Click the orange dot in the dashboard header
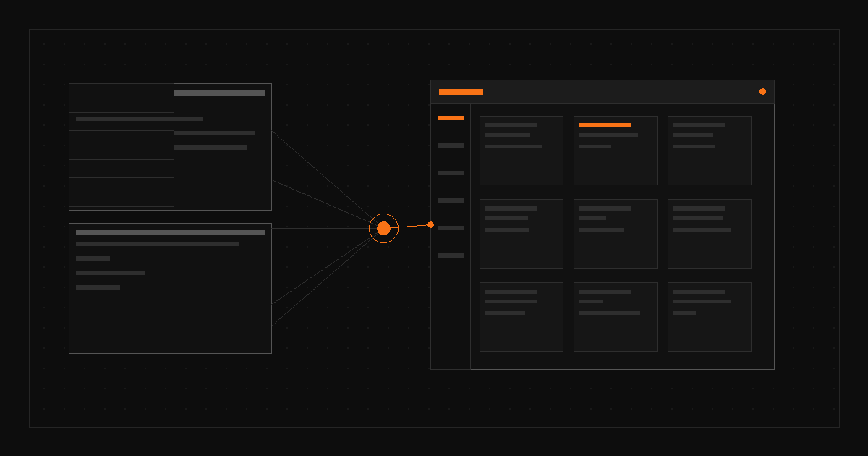 pos(762,91)
